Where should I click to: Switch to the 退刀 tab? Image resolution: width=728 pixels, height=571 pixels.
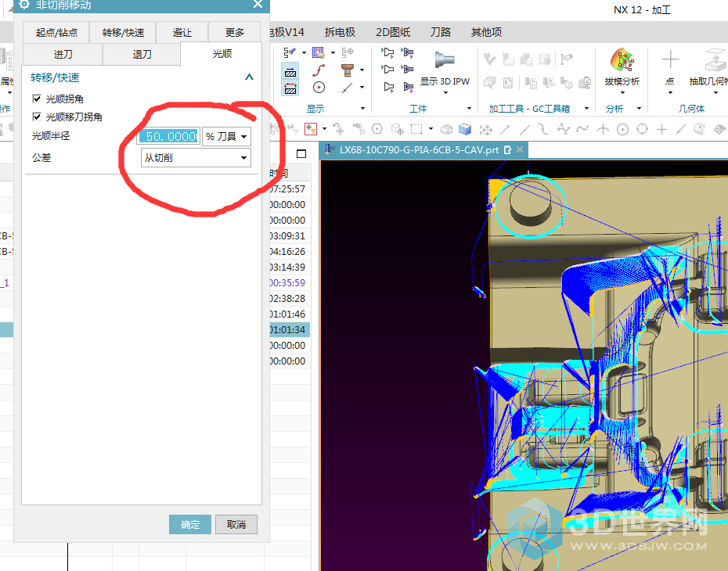point(142,54)
